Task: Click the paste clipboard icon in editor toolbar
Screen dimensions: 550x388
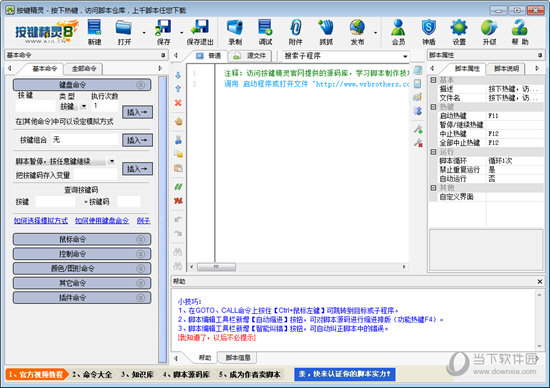Action: pos(178,168)
